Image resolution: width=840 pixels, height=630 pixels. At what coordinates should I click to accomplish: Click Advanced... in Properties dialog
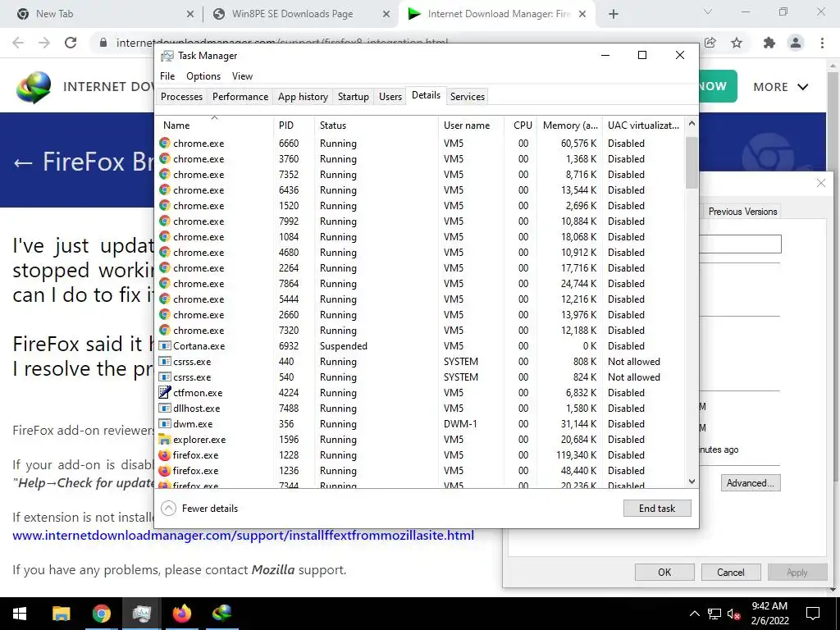(x=750, y=482)
